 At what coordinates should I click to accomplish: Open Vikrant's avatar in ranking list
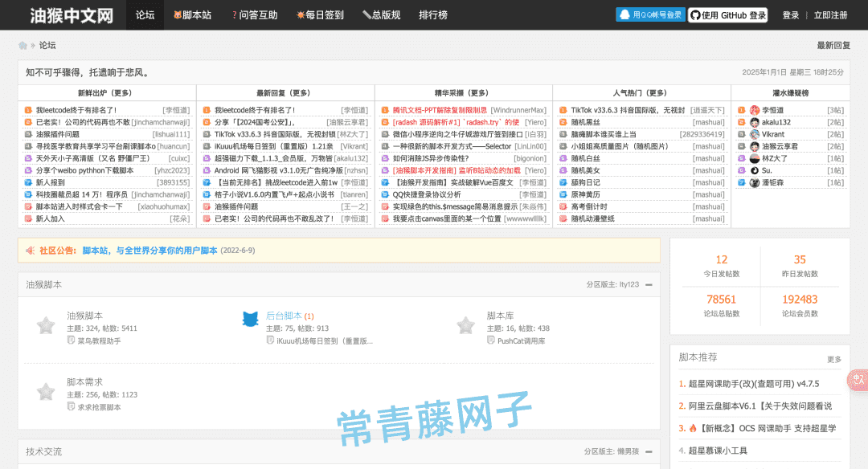click(755, 134)
